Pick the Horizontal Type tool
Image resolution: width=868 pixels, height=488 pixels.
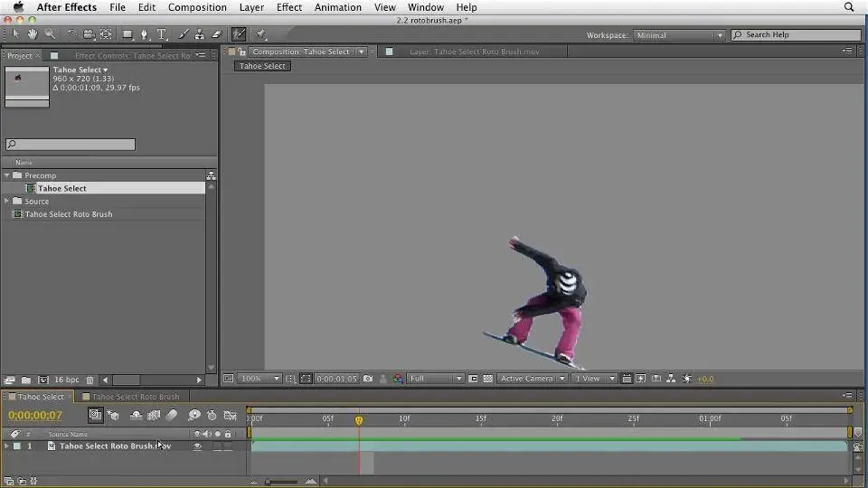pyautogui.click(x=162, y=34)
